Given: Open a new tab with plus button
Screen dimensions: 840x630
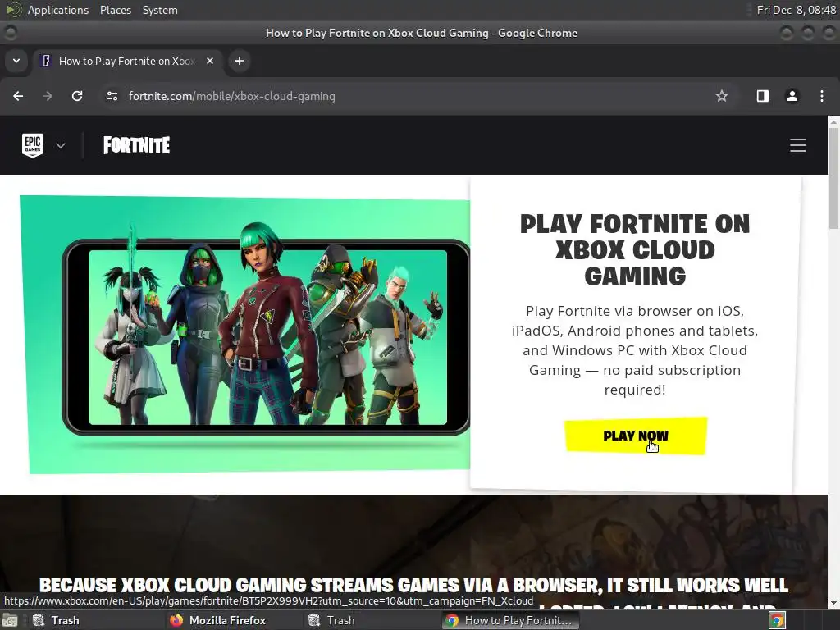Looking at the screenshot, I should click(240, 61).
